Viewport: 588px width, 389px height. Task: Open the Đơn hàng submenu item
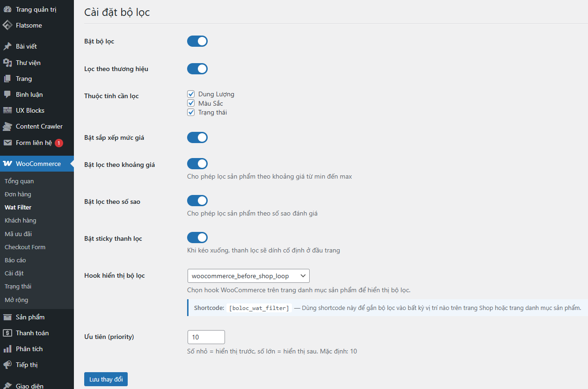pos(18,194)
